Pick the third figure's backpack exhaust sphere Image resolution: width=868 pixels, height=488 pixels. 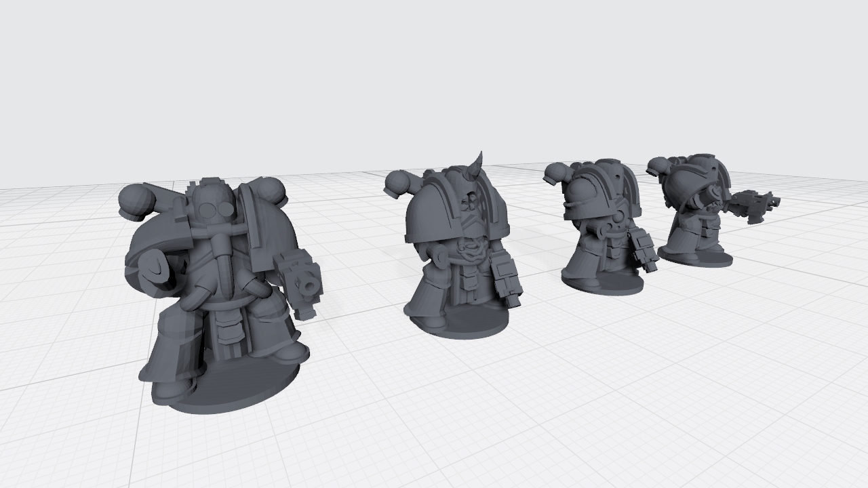(560, 174)
